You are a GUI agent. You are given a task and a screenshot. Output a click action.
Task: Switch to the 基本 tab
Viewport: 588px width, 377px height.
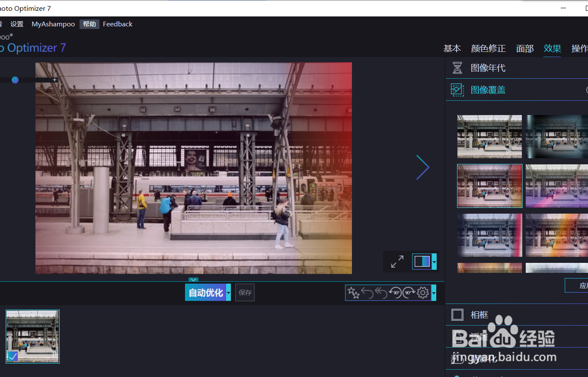click(x=452, y=48)
